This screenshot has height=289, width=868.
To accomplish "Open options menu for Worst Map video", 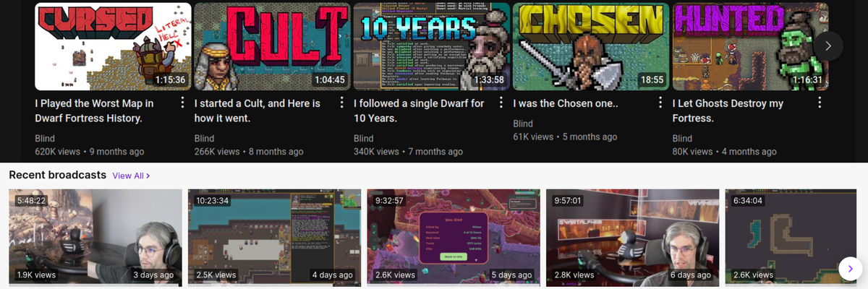I will (183, 103).
